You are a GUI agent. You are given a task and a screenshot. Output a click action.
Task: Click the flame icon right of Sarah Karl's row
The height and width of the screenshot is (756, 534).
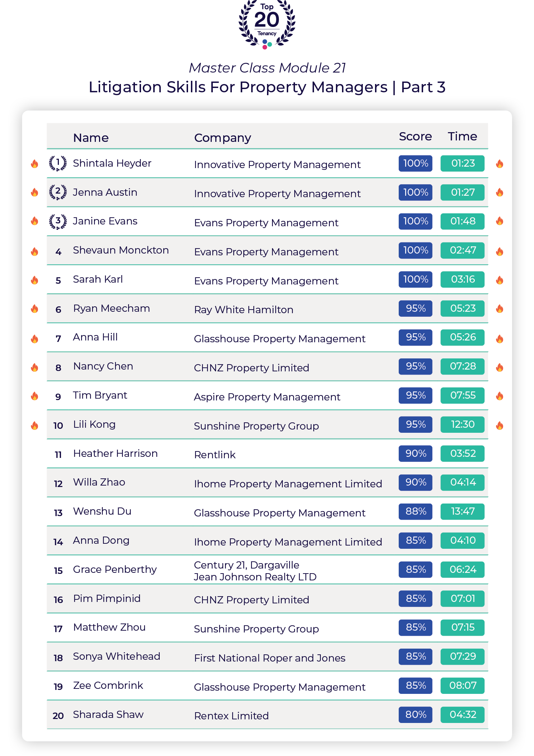[x=500, y=280]
